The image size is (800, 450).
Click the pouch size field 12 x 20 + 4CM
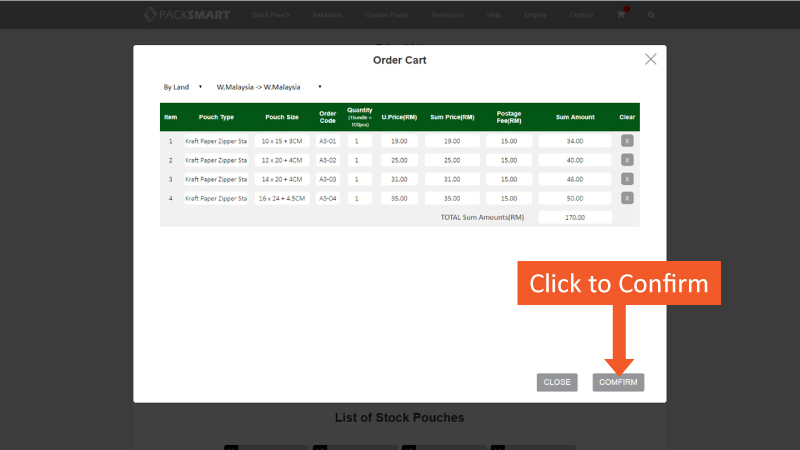click(x=281, y=160)
